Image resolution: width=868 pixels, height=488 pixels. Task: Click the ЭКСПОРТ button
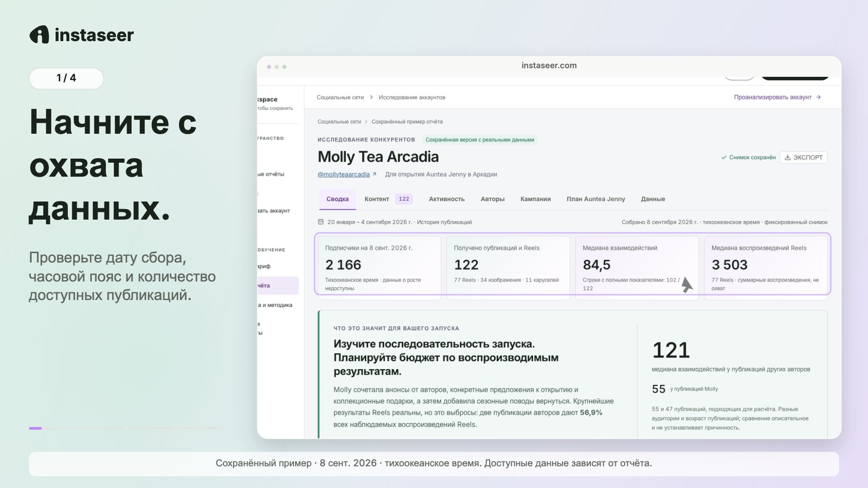(x=803, y=157)
